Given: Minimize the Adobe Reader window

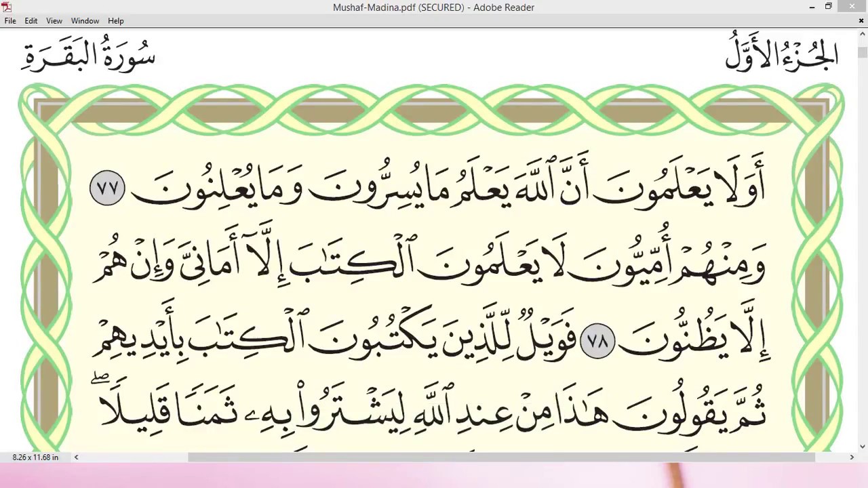Looking at the screenshot, I should point(812,7).
